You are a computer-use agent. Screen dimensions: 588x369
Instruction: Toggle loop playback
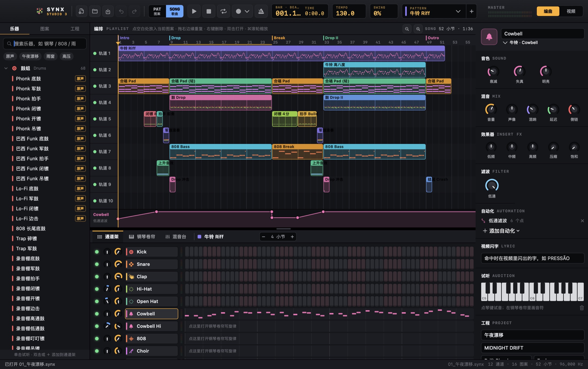[x=223, y=11]
